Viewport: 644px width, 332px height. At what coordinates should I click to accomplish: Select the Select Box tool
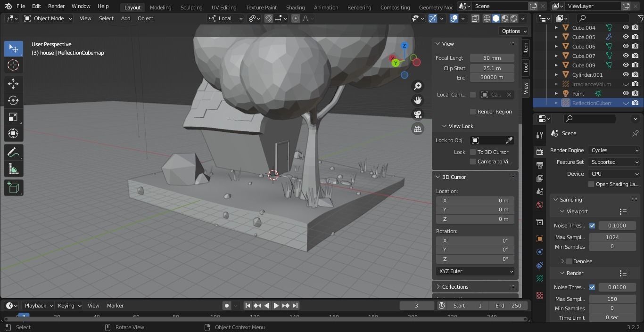(x=13, y=49)
